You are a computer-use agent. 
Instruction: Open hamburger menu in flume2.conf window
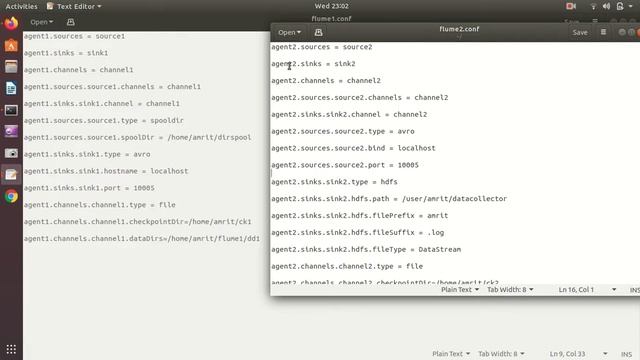point(603,32)
